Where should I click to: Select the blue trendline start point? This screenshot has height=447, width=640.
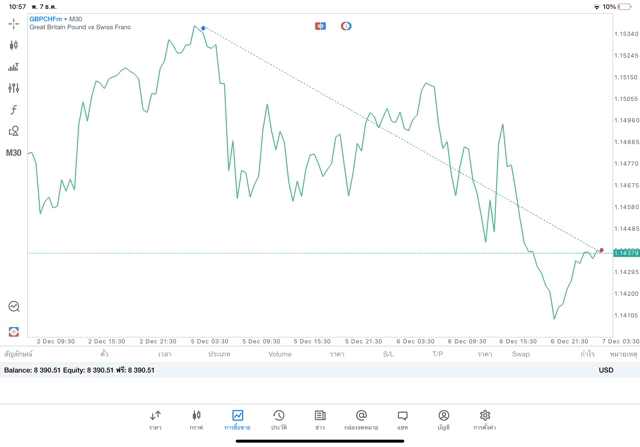pyautogui.click(x=203, y=28)
